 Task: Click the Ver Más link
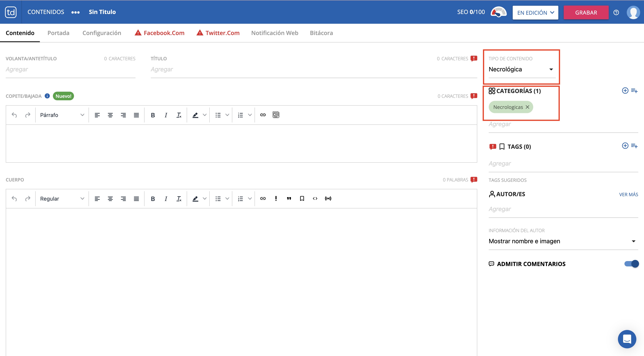[x=628, y=194]
